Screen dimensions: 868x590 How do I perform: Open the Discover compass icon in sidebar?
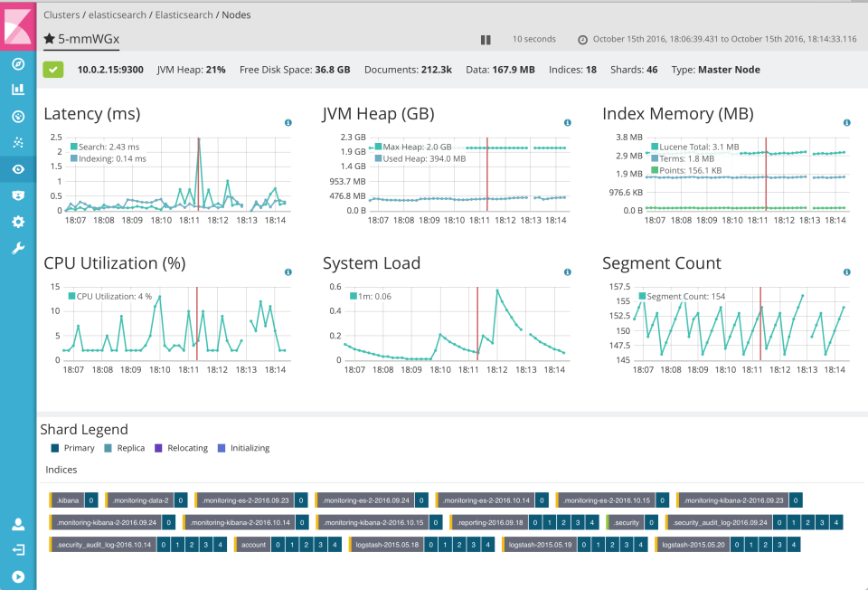(x=18, y=62)
